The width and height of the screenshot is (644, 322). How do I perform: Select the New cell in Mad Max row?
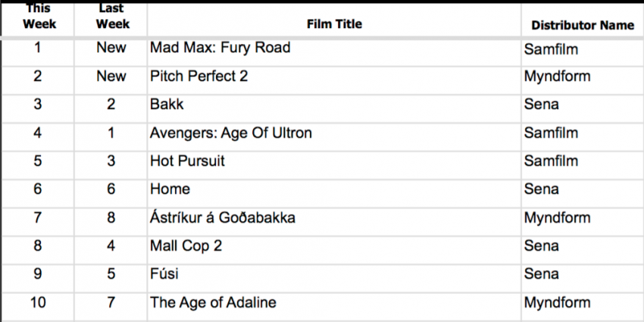pyautogui.click(x=111, y=52)
